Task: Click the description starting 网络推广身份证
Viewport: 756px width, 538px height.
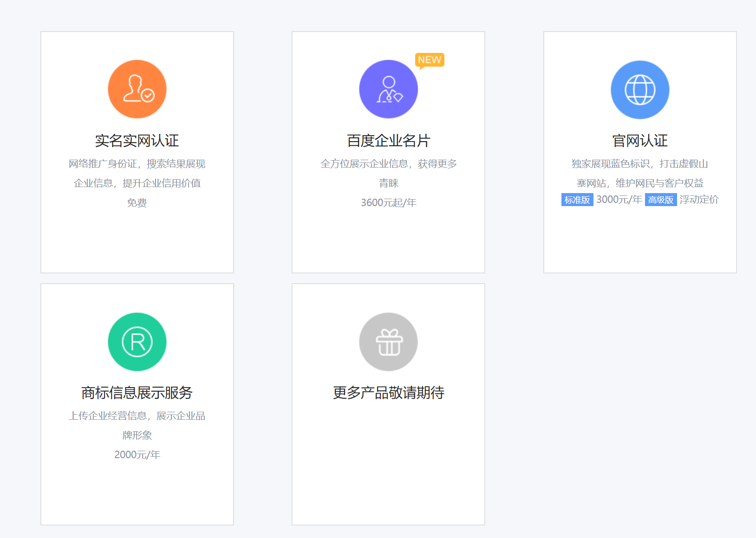Action: 137,164
